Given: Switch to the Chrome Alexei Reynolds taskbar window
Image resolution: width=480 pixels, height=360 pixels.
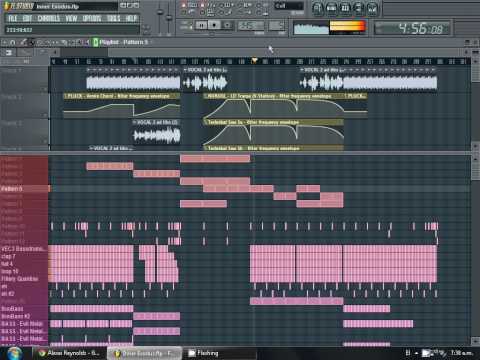Looking at the screenshot, I should point(69,353).
